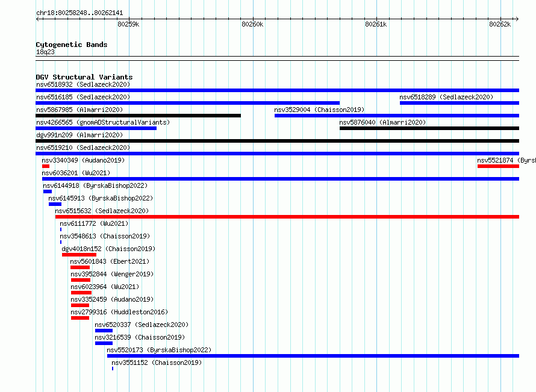Select nsv6515632 (Sedlazeck2020) label

coord(102,211)
